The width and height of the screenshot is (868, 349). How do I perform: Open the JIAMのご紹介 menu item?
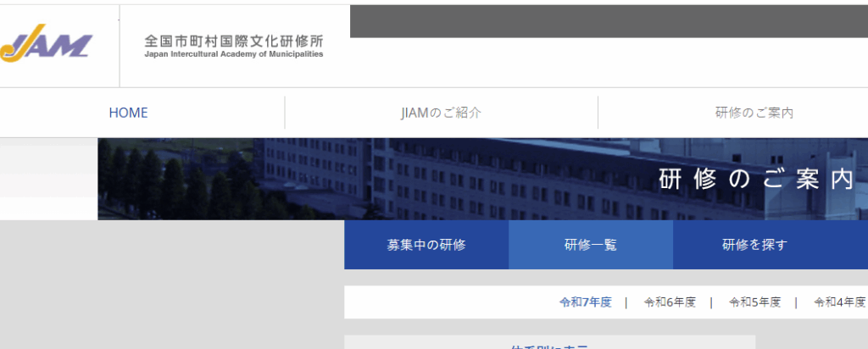point(441,113)
